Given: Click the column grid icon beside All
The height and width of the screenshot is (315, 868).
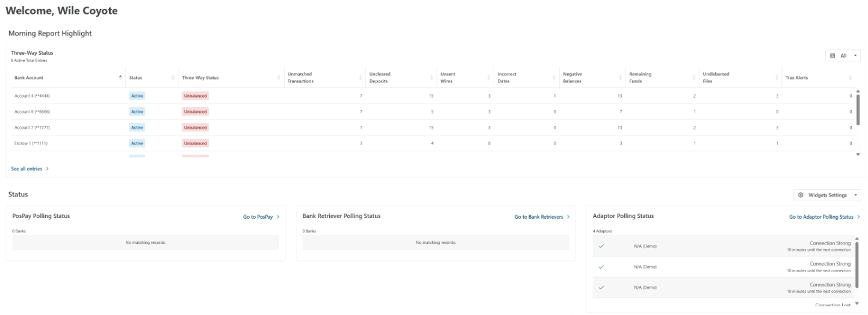Looking at the screenshot, I should pyautogui.click(x=832, y=55).
